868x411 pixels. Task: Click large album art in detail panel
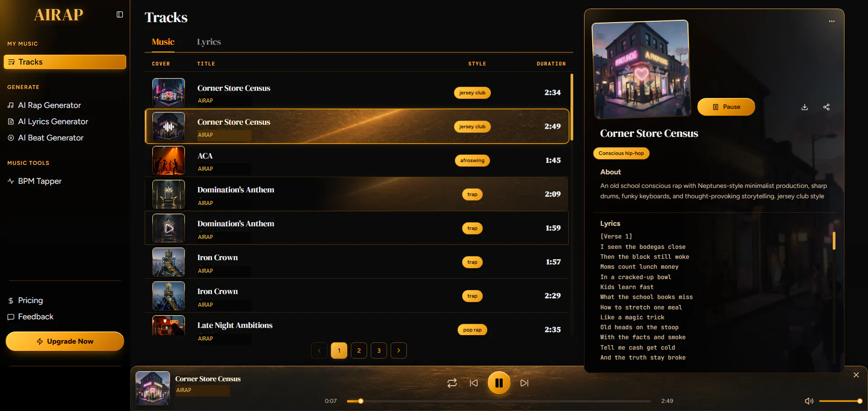(642, 69)
